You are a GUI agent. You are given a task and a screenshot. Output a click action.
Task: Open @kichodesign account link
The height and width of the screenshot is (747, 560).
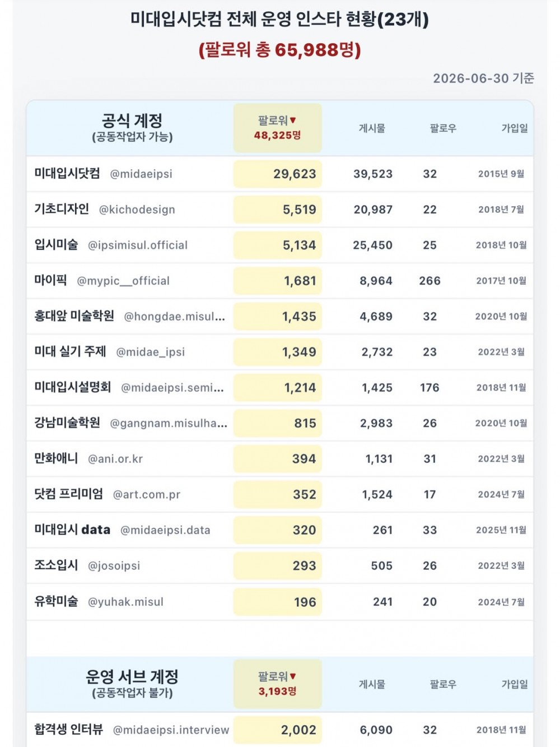pos(137,210)
